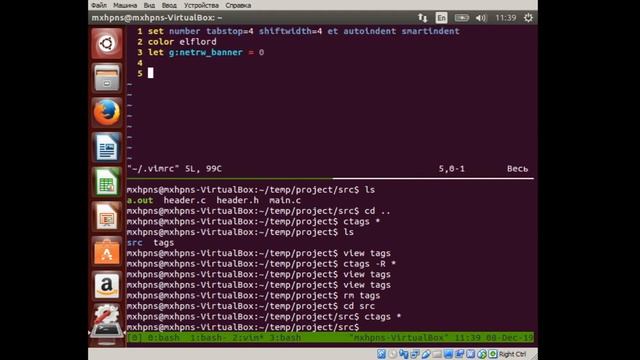The image size is (640, 360).
Task: Click the VirtualBox optical disc status icon
Action: pyautogui.click(x=393, y=354)
